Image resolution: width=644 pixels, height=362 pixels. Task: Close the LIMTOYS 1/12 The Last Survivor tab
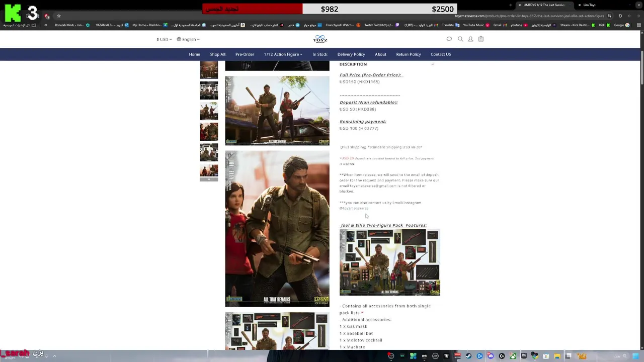520,5
